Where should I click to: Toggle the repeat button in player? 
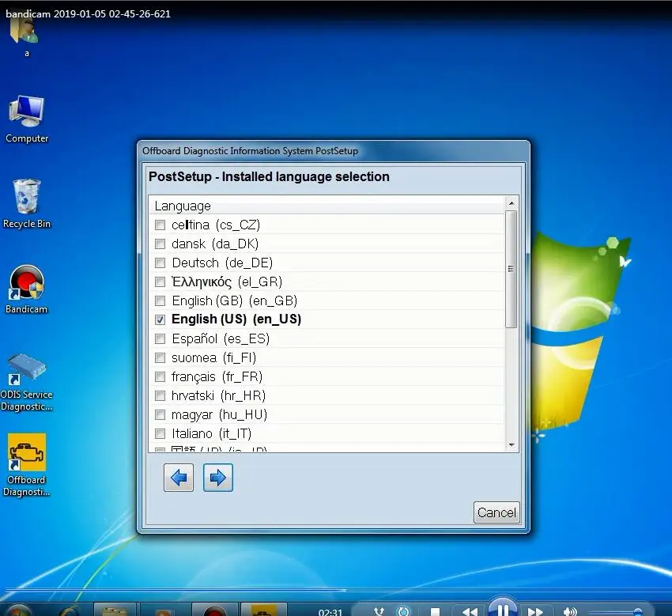point(403,612)
